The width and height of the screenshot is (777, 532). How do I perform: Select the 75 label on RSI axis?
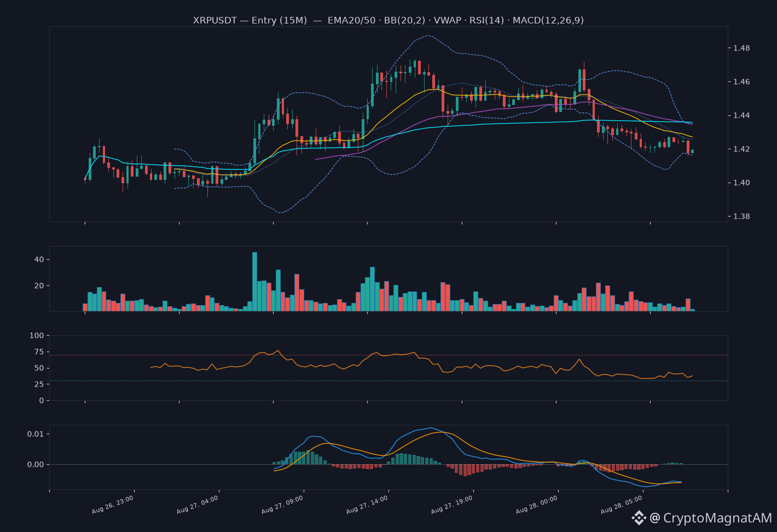coord(38,352)
